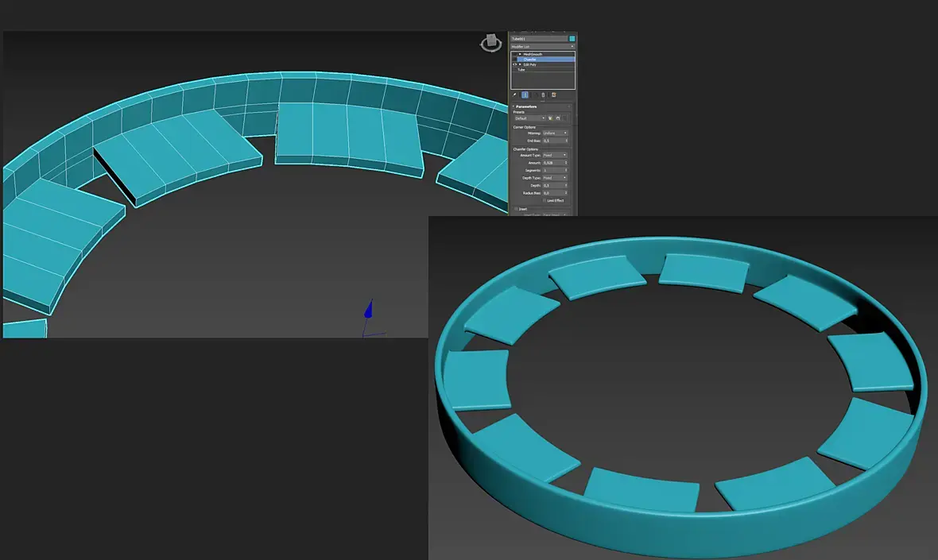The image size is (938, 560).
Task: Click the End Bias value field
Action: coord(553,141)
